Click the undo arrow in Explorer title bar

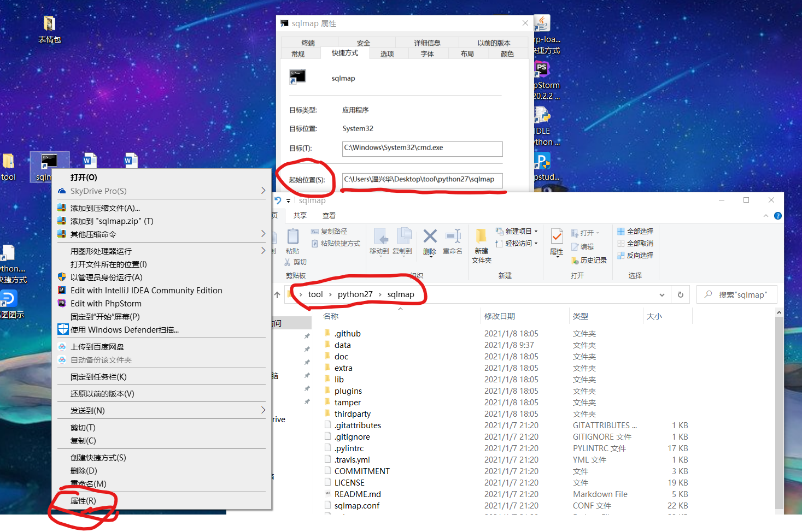pyautogui.click(x=278, y=200)
